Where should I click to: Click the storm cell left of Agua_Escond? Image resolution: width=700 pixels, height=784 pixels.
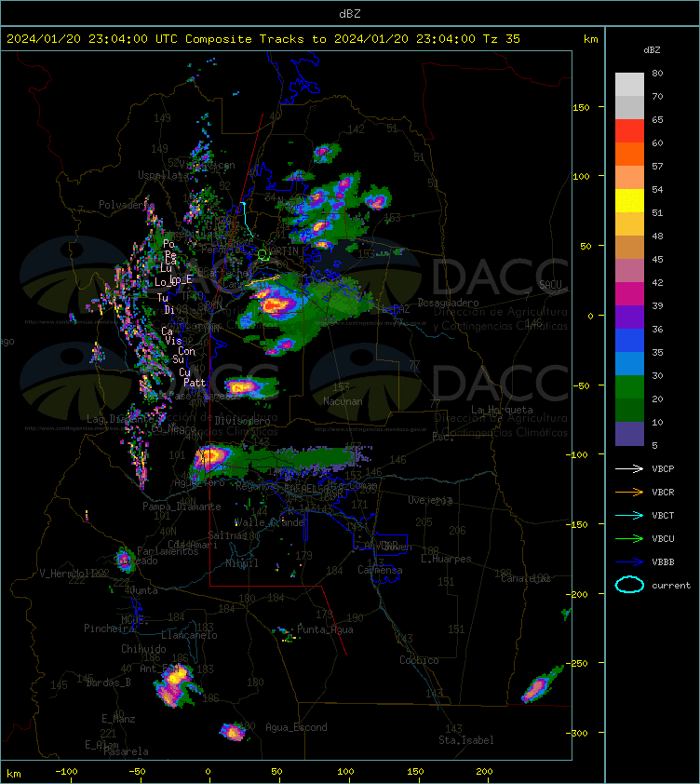(x=233, y=732)
